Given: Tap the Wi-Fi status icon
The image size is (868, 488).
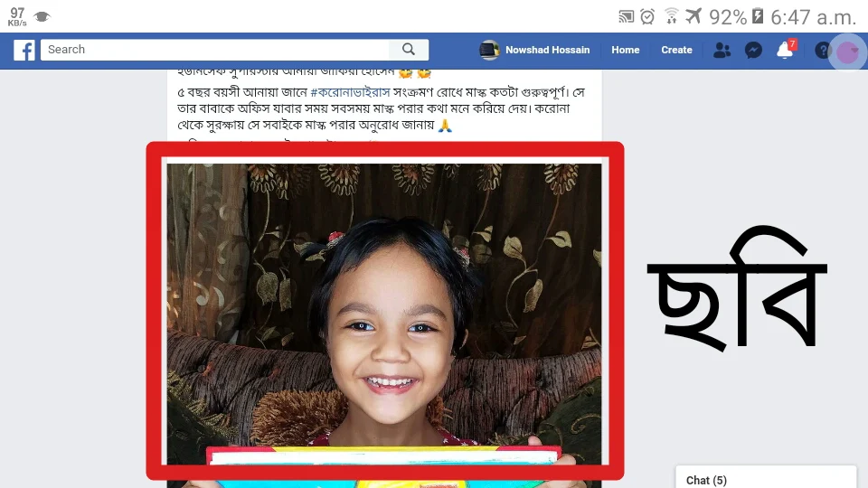Looking at the screenshot, I should coord(671,16).
